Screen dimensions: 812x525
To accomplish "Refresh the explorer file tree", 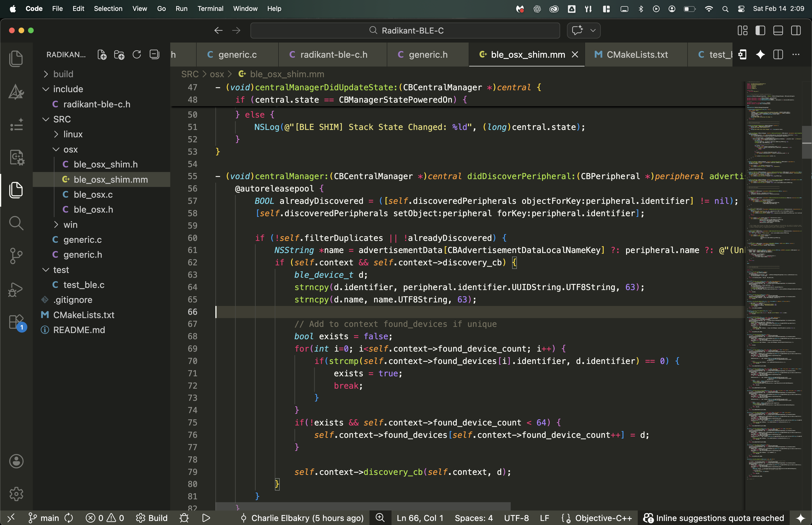I will tap(137, 55).
